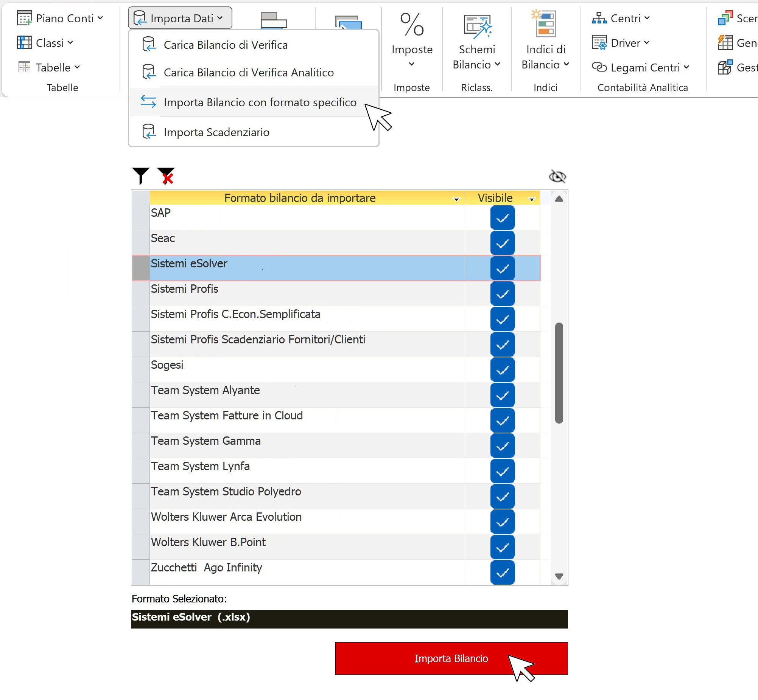This screenshot has height=700, width=758.
Task: Open Indici di Bilancio dropdown
Action: pyautogui.click(x=566, y=64)
